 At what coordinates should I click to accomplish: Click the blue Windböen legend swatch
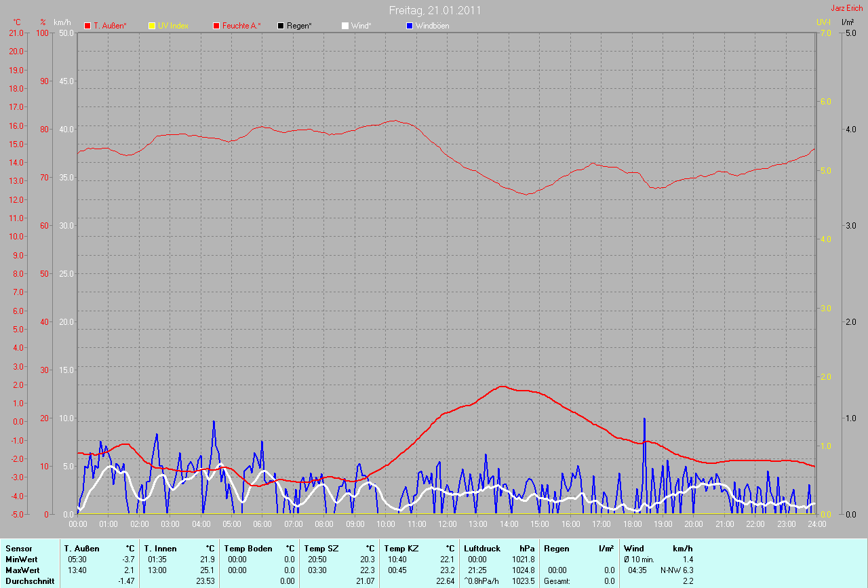pos(409,26)
